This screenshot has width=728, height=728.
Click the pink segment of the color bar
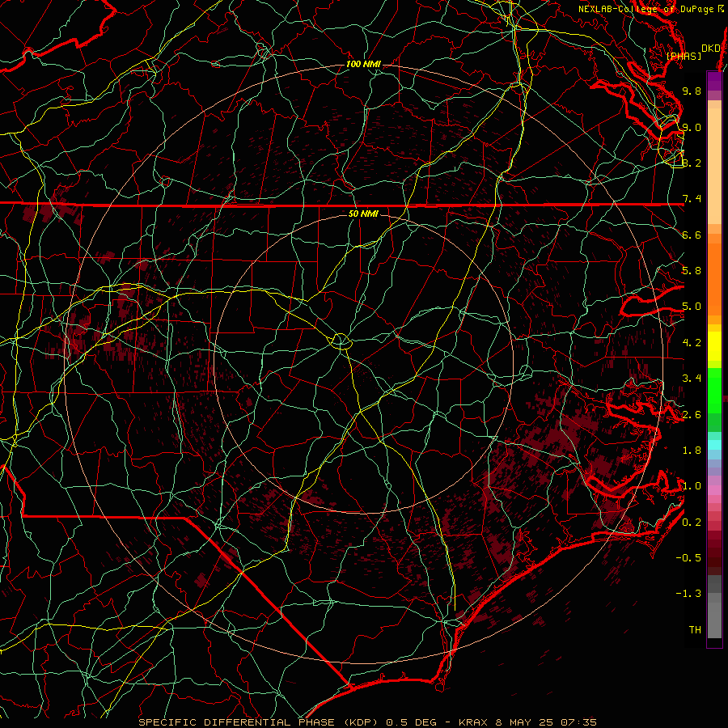[x=714, y=490]
